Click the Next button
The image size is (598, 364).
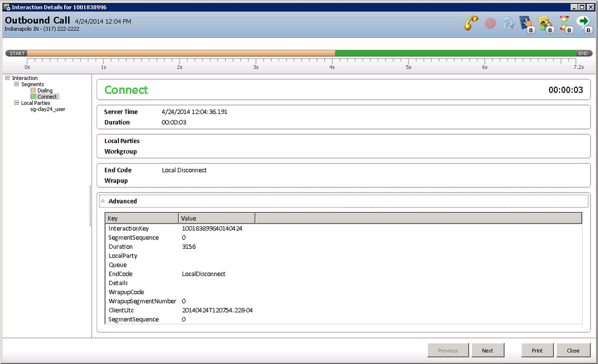[487, 350]
